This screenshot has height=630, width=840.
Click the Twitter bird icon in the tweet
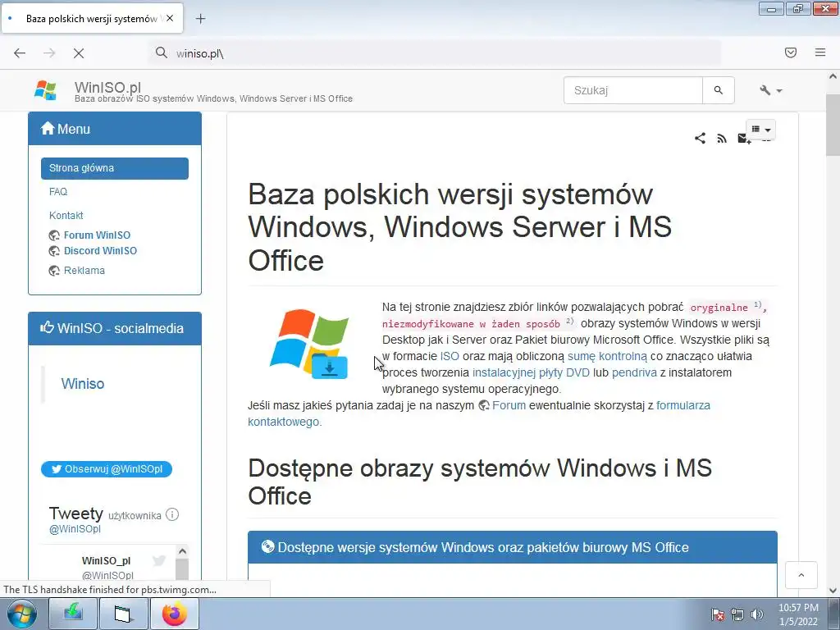[158, 561]
